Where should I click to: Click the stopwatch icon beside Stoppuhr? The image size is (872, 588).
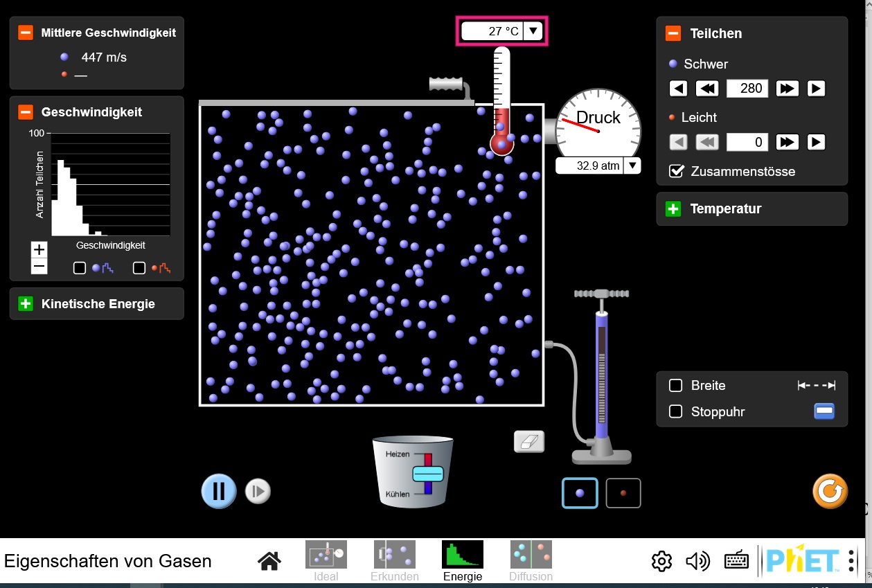point(824,412)
